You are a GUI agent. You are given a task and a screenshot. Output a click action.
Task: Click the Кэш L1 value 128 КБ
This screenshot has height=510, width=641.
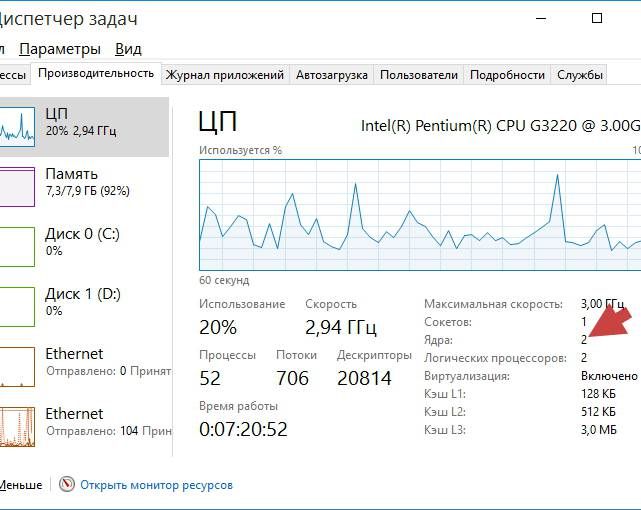(598, 394)
